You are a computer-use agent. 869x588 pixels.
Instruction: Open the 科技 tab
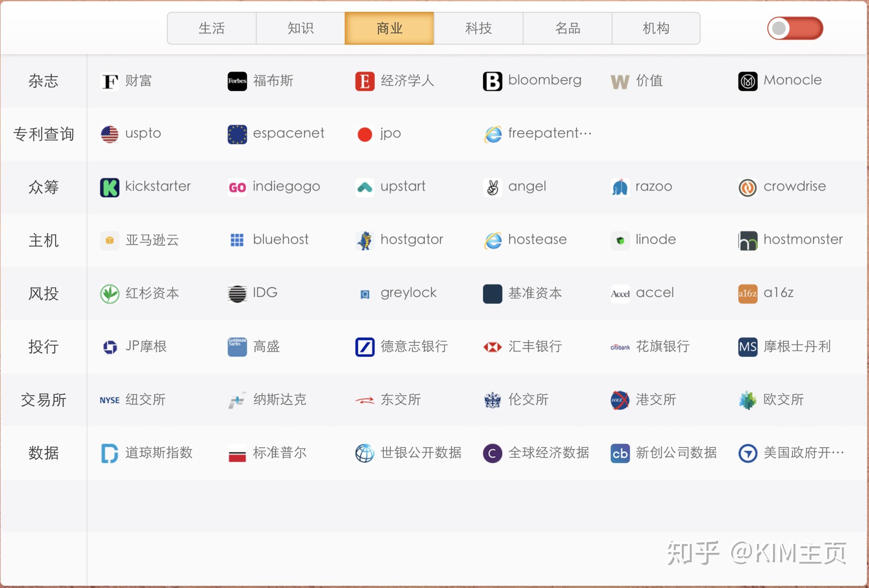pos(478,29)
